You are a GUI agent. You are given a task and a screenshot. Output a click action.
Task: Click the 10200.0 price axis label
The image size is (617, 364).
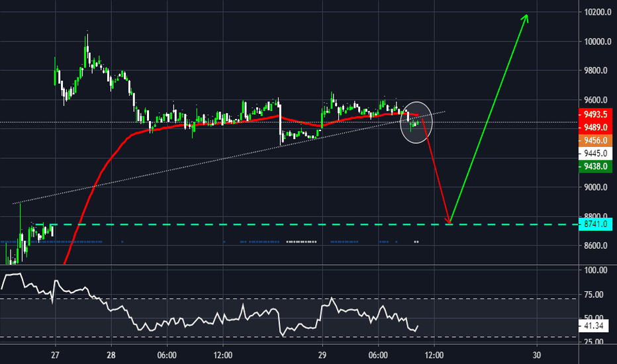[x=597, y=12]
